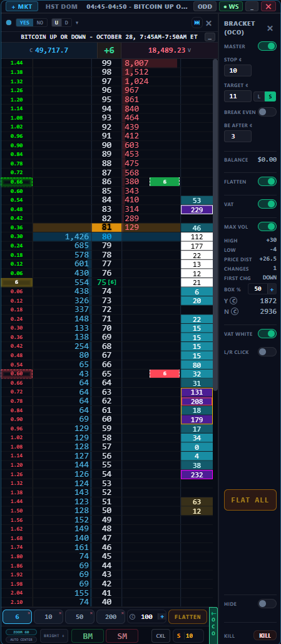Viewport: 281px width, 644px height.
Task: Click the SM sell market button
Action: 122,636
